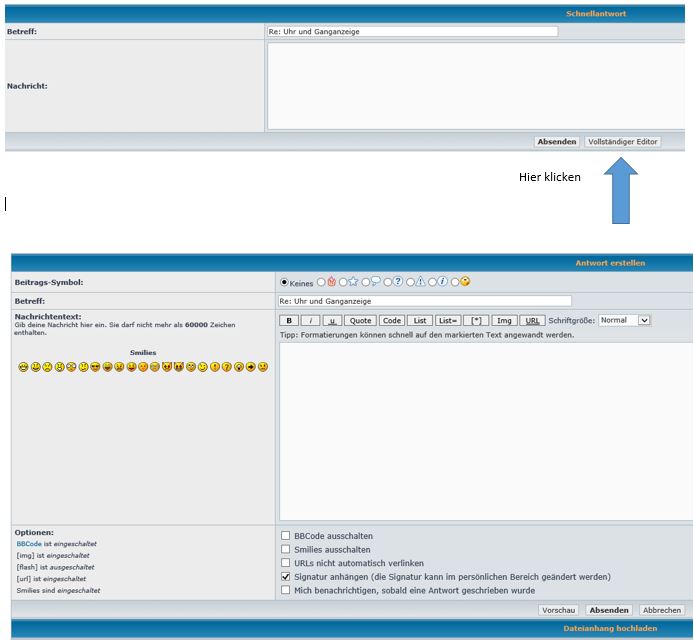Focus the Schnellantwort Nachricht text area
The width and height of the screenshot is (694, 640).
476,86
